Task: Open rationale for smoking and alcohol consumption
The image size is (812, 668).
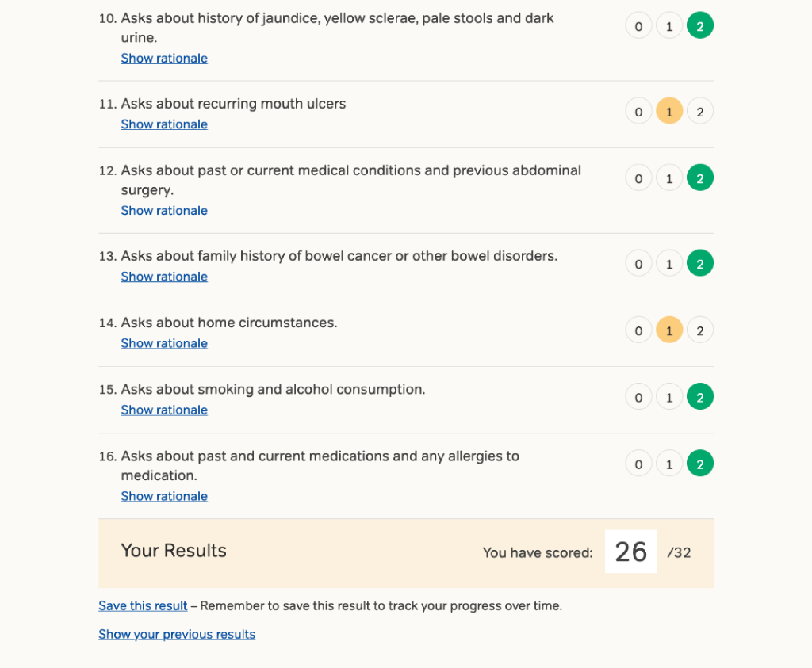Action: tap(164, 410)
